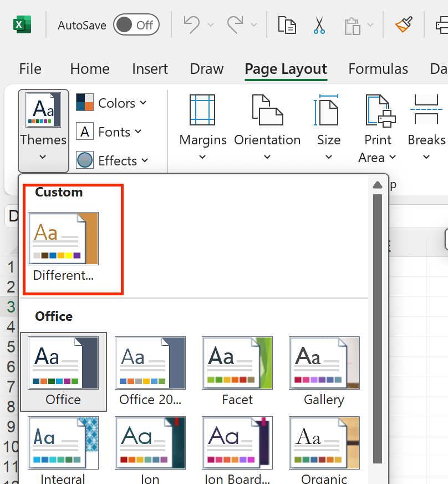Open the Print Area menu
This screenshot has width=448, height=484.
point(378,129)
